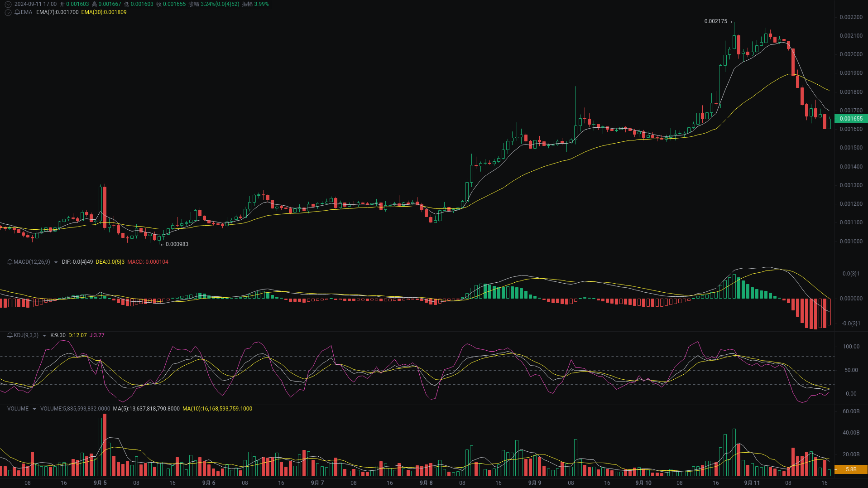868x488 pixels.
Task: Click the D:12.07 value in KDJ legend
Action: tap(77, 335)
